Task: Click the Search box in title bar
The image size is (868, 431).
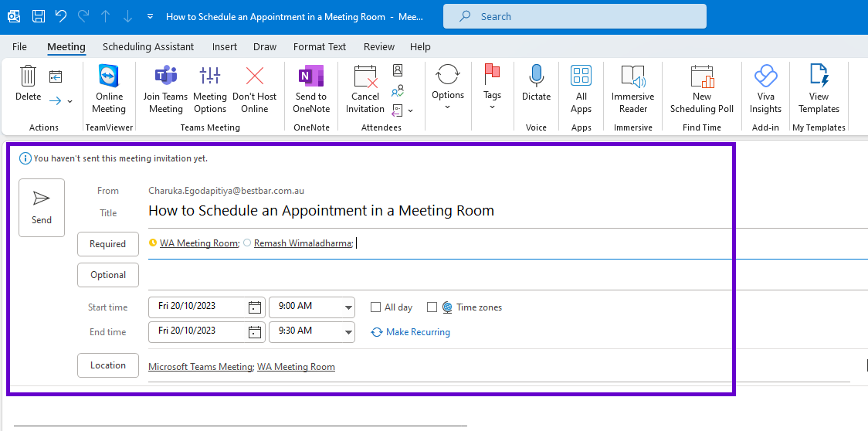Action: click(x=575, y=17)
